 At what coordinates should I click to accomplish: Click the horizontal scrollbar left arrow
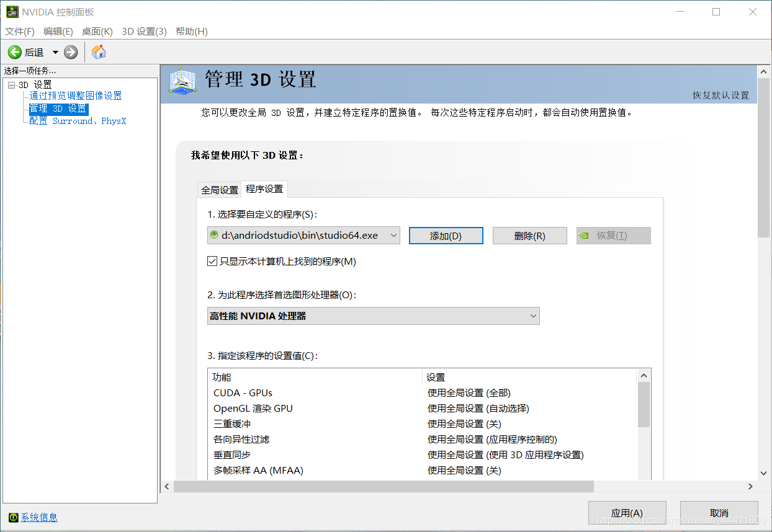[167, 487]
